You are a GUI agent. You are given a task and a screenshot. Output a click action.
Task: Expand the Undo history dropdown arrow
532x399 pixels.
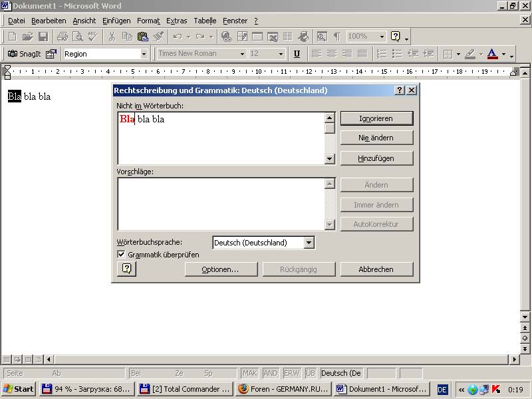click(188, 37)
